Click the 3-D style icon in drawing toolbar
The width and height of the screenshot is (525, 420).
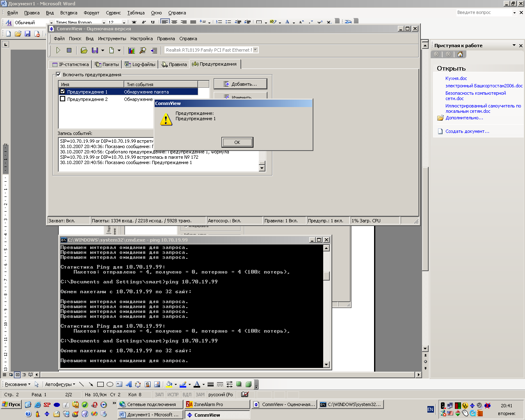click(x=248, y=384)
